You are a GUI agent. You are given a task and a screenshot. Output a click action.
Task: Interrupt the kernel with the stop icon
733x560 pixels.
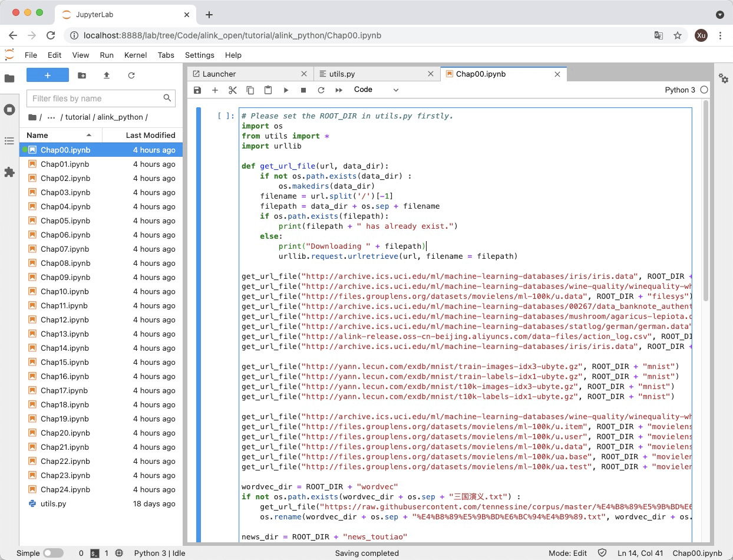coord(303,90)
